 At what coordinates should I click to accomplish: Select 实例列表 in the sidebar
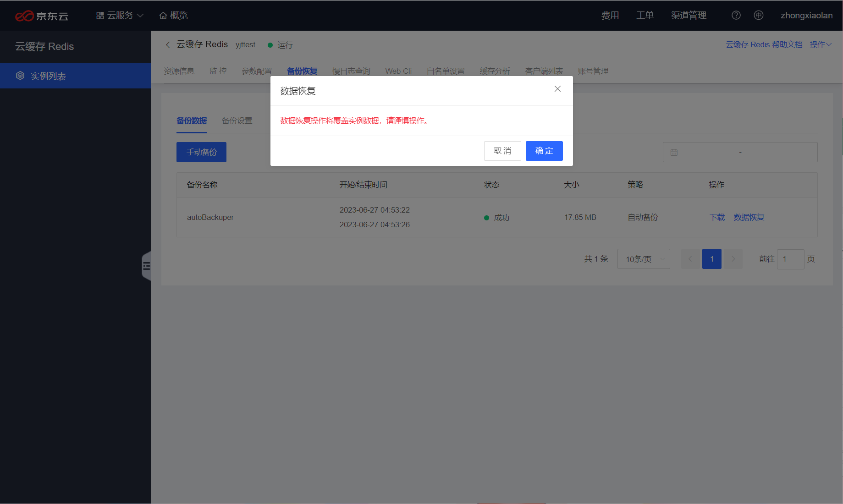pos(76,76)
